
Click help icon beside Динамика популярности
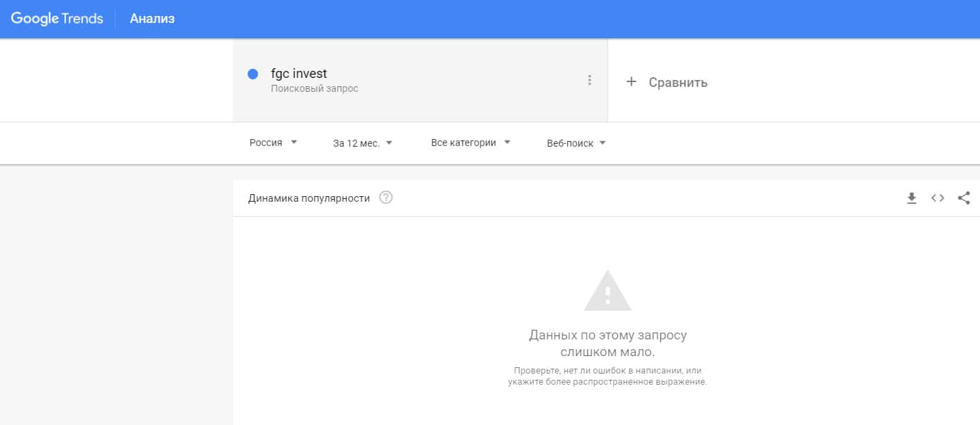click(x=386, y=198)
